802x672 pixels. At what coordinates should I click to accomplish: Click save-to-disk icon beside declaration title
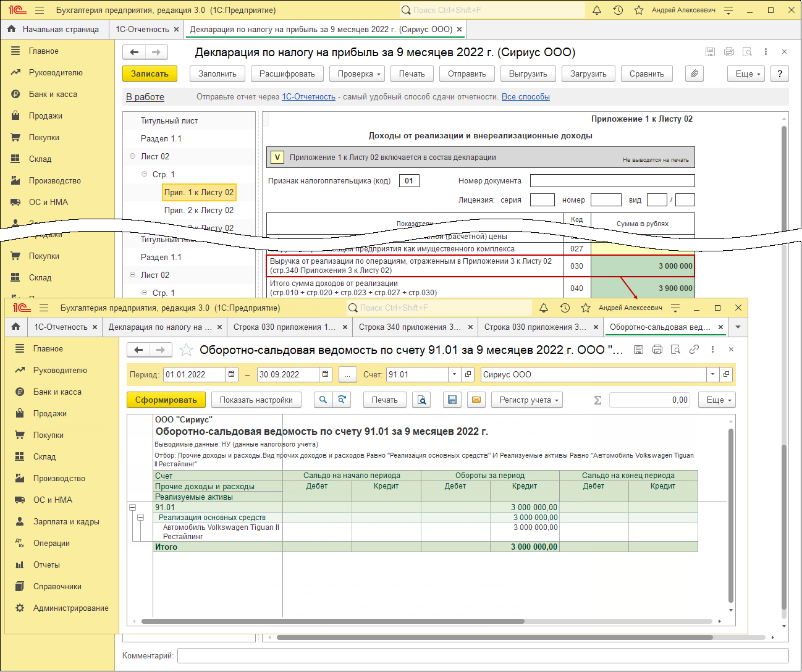tap(710, 52)
